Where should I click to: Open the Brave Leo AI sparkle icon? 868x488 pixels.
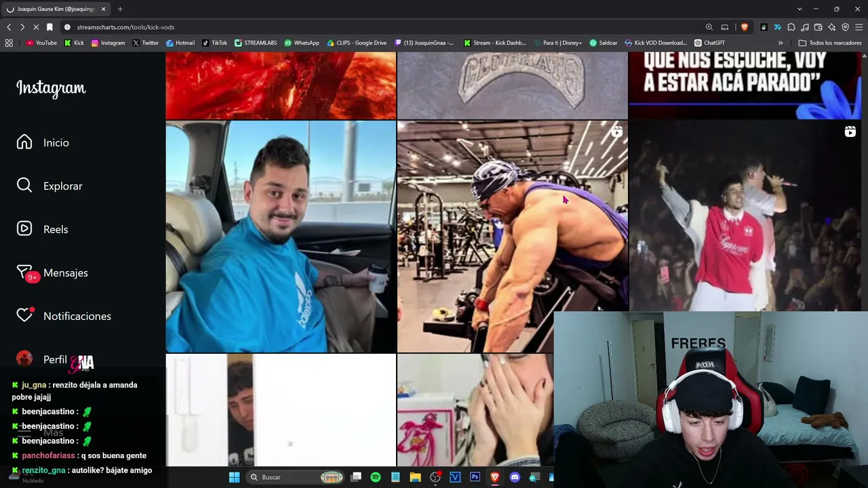pos(831,27)
